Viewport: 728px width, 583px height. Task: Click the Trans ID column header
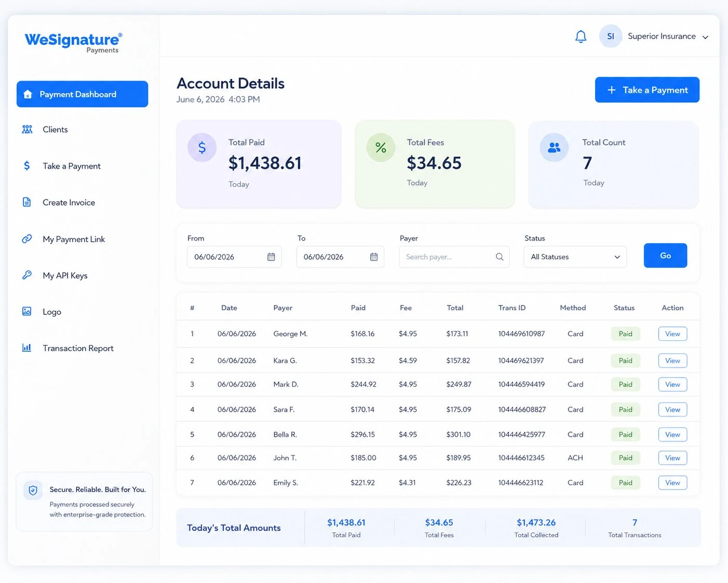(x=512, y=308)
